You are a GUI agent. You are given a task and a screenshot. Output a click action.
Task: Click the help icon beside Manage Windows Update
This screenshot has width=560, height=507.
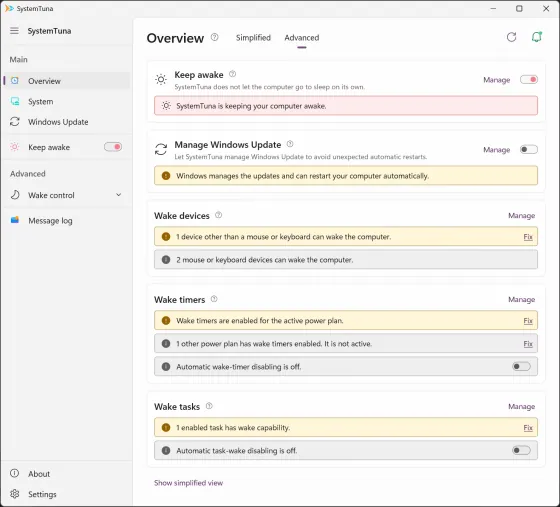290,144
